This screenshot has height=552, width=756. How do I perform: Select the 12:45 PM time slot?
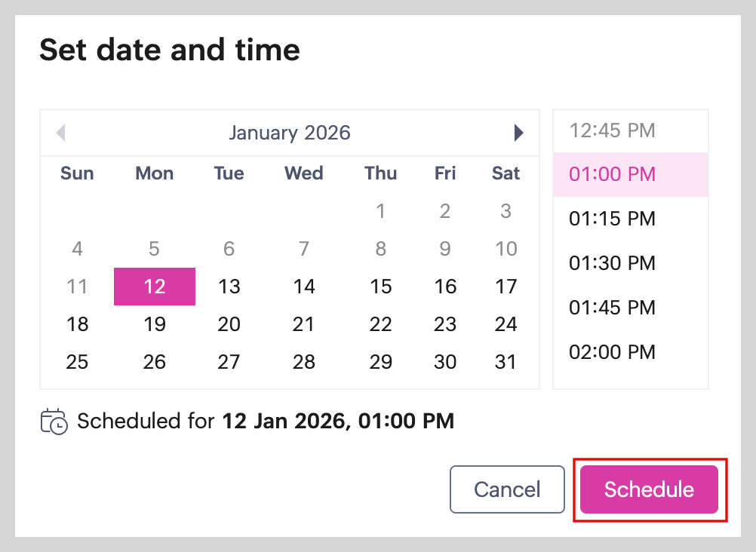612,130
